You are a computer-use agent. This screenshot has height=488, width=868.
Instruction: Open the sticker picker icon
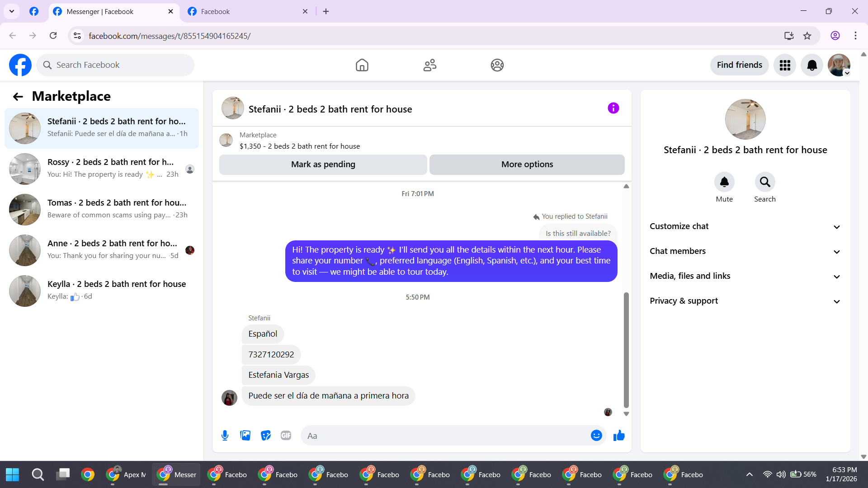click(266, 436)
